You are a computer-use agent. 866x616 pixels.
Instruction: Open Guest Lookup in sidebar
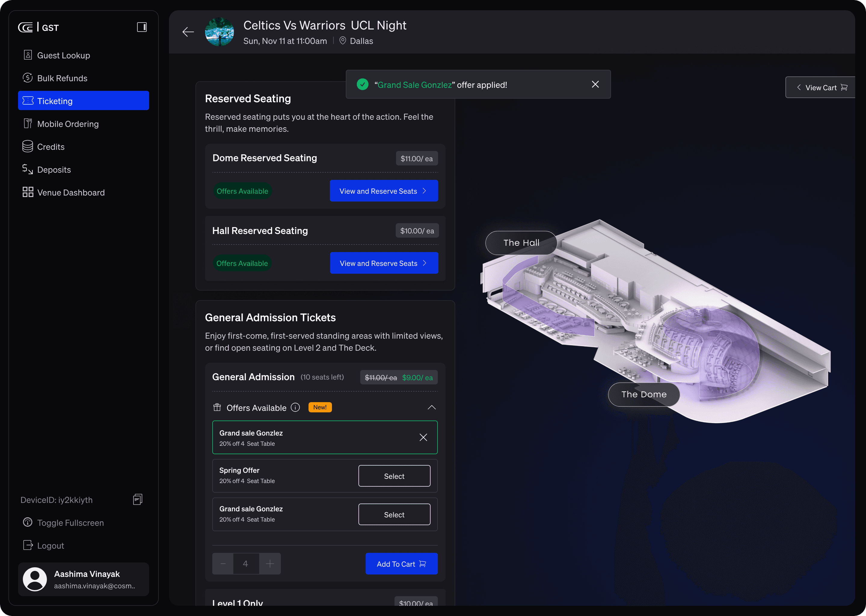pyautogui.click(x=83, y=55)
